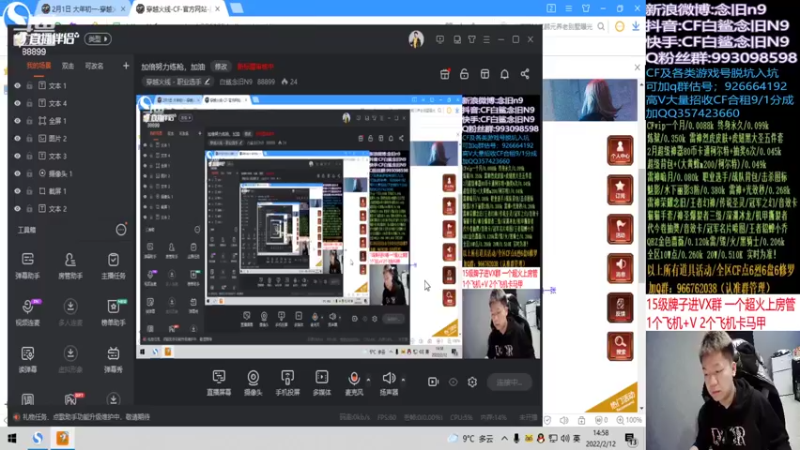The image size is (800, 450).
Task: Hide the 全屏 1 source
Action: coord(17,121)
